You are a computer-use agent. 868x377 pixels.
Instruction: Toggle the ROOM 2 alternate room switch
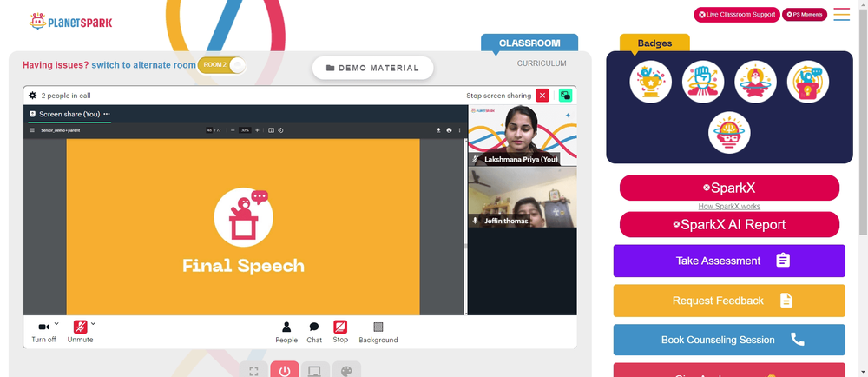click(221, 65)
